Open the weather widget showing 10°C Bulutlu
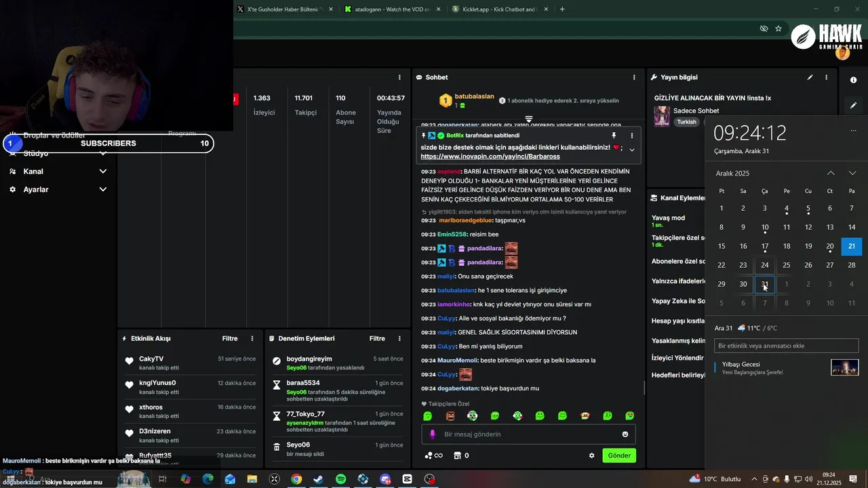Screen dimensions: 868x488 pyautogui.click(x=715, y=479)
